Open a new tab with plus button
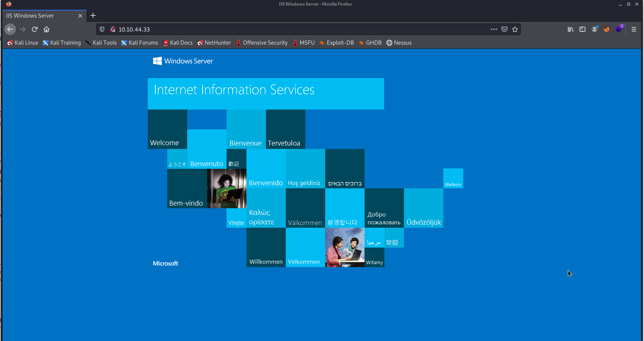Image resolution: width=644 pixels, height=341 pixels. click(93, 15)
